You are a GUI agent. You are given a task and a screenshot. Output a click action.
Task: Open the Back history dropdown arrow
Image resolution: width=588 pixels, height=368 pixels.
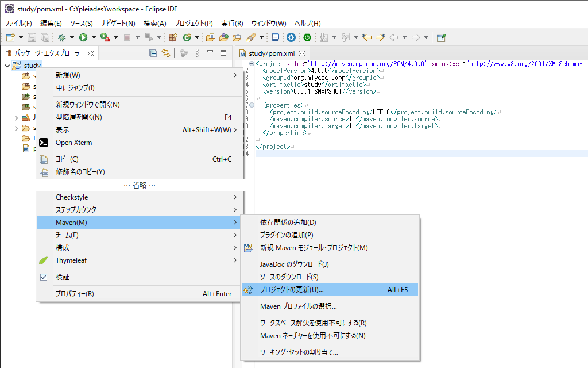[x=404, y=37]
